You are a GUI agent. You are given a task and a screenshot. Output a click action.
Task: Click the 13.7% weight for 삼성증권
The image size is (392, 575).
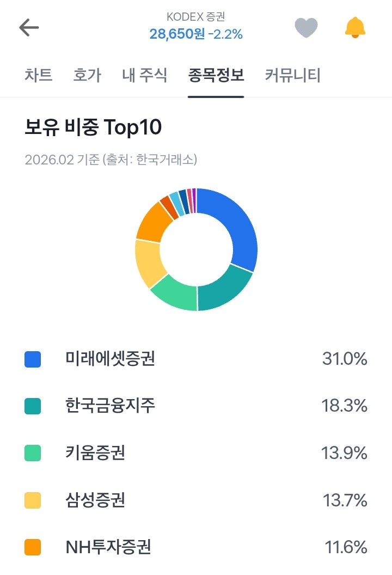[x=345, y=500]
